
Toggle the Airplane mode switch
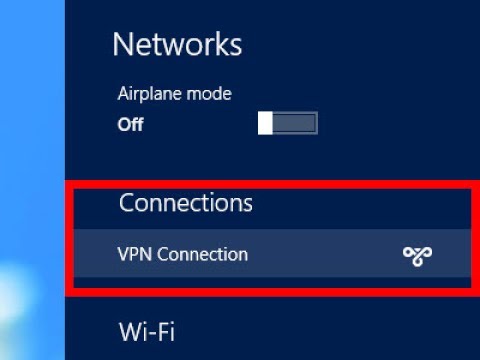288,123
